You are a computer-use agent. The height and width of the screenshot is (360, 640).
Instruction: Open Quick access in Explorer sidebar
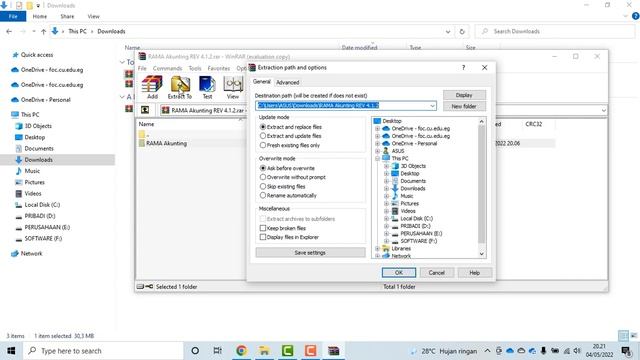pyautogui.click(x=36, y=55)
